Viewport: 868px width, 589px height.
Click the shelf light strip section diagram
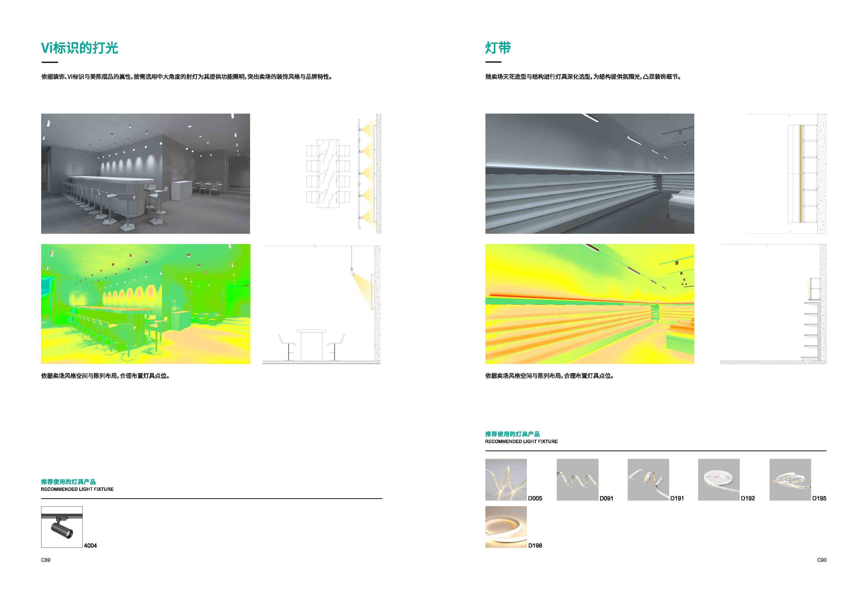pos(773,304)
